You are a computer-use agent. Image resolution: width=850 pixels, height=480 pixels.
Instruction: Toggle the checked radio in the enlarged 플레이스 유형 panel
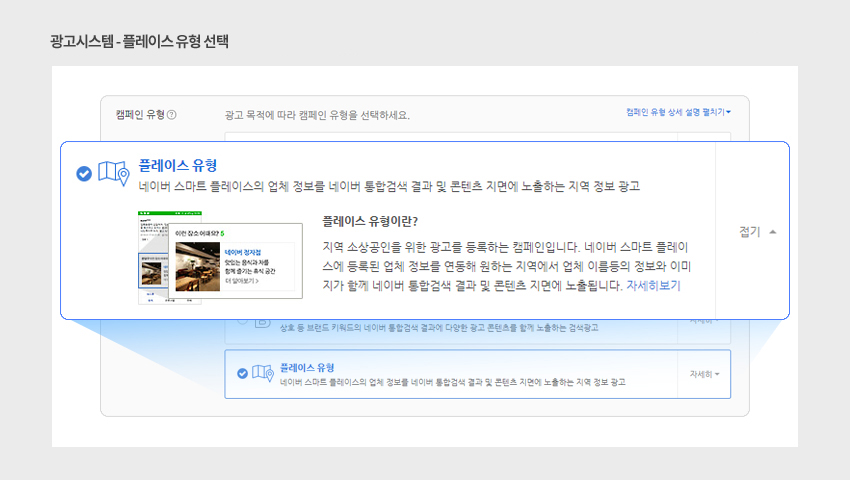pyautogui.click(x=84, y=174)
